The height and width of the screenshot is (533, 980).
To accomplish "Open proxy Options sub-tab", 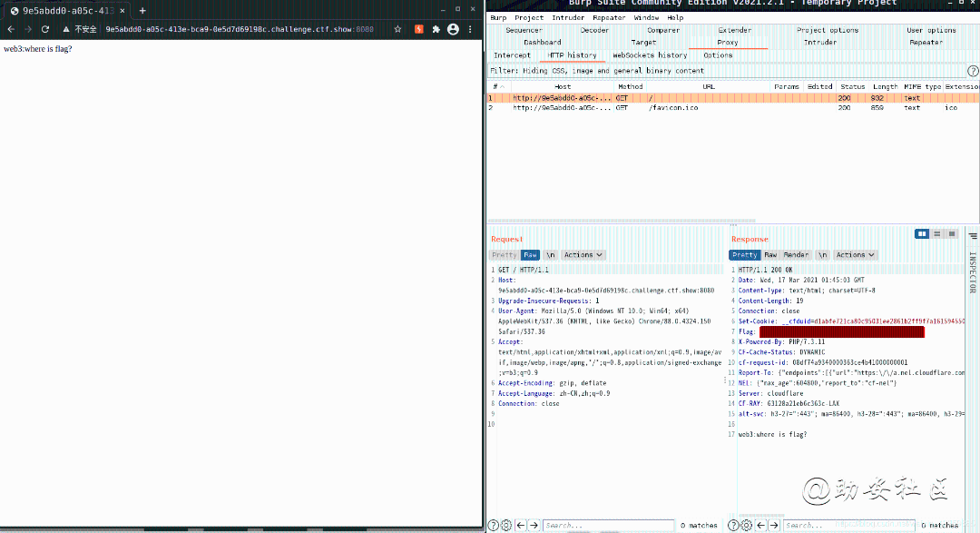I will pos(718,55).
